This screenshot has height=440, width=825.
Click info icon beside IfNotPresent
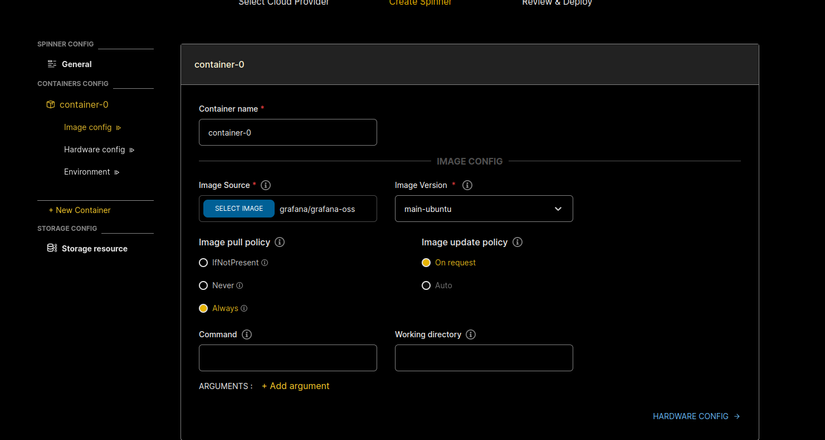click(x=265, y=263)
